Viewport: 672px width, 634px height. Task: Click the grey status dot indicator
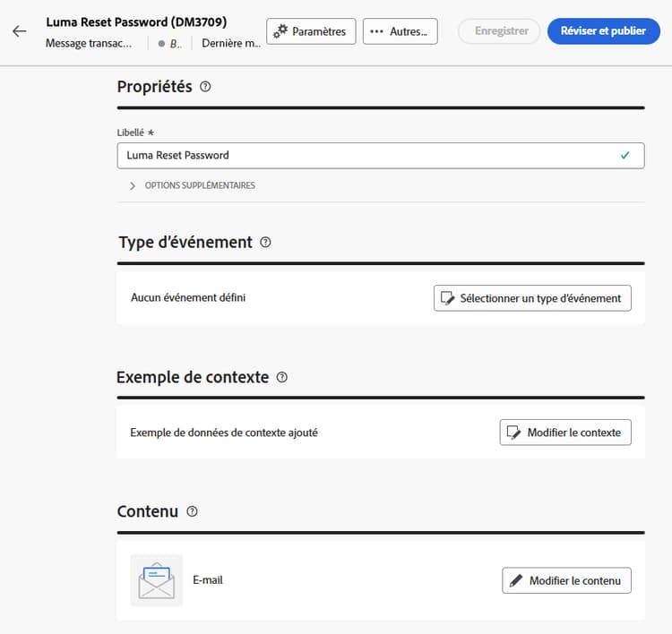pos(161,43)
